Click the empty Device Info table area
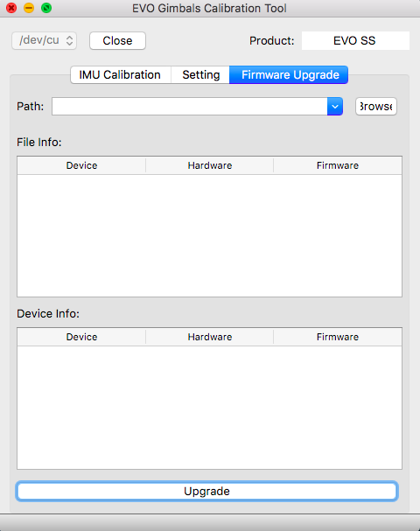This screenshot has height=531, width=420. point(210,408)
